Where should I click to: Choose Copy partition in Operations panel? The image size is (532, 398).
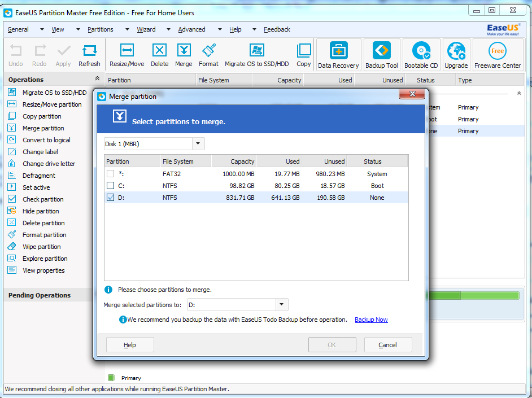tap(42, 116)
